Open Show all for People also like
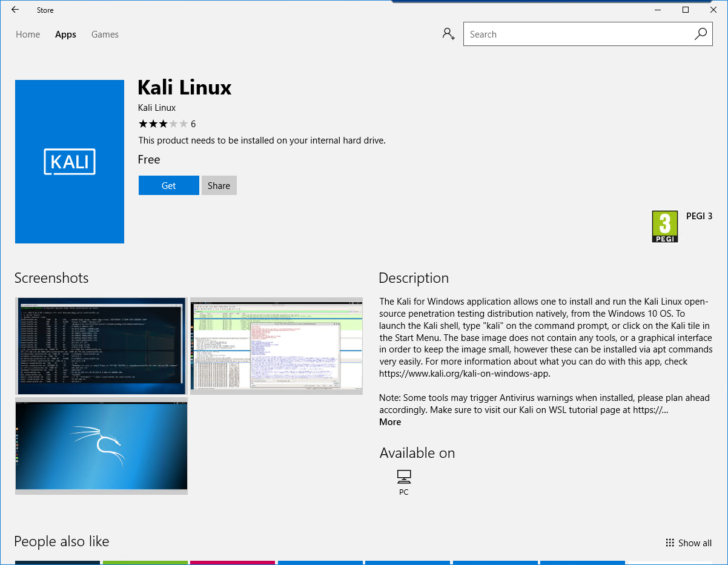Screen dimensions: 728x565 pos(694,543)
